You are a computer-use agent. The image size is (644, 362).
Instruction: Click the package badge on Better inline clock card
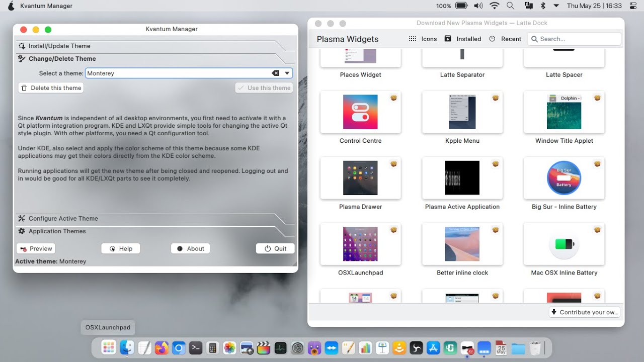[496, 230]
